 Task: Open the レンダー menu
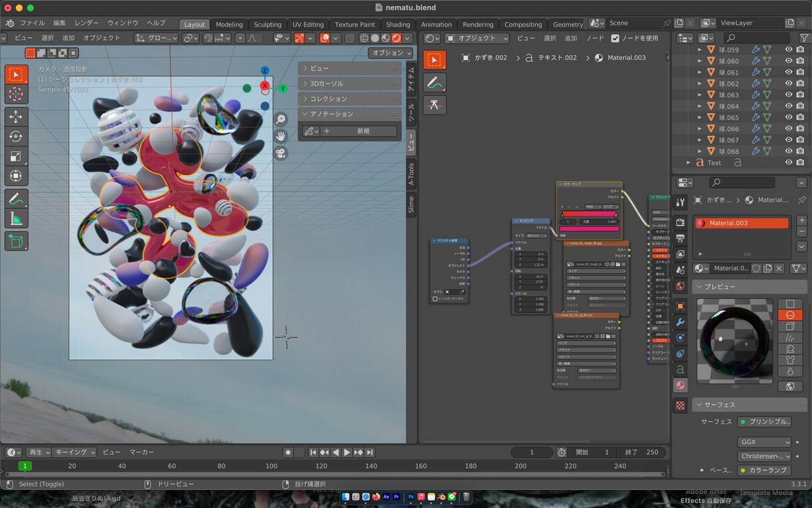click(x=87, y=23)
